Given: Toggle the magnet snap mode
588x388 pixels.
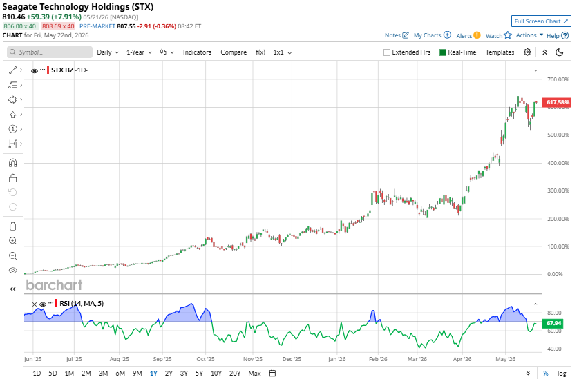Looking at the screenshot, I should click(12, 163).
